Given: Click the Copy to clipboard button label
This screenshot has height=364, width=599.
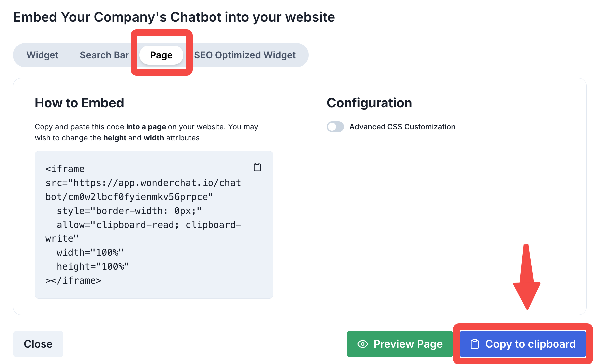Looking at the screenshot, I should point(530,344).
